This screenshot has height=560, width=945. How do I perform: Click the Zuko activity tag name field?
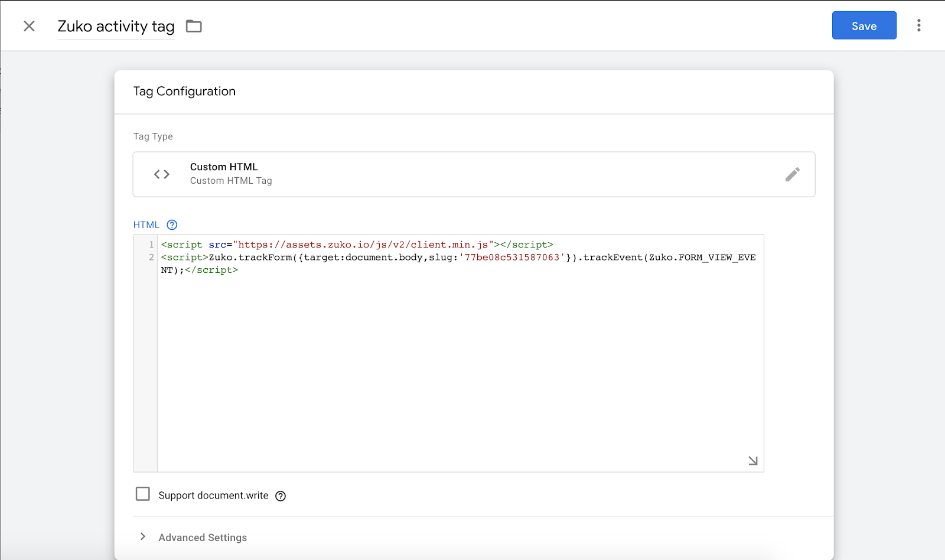(x=115, y=26)
